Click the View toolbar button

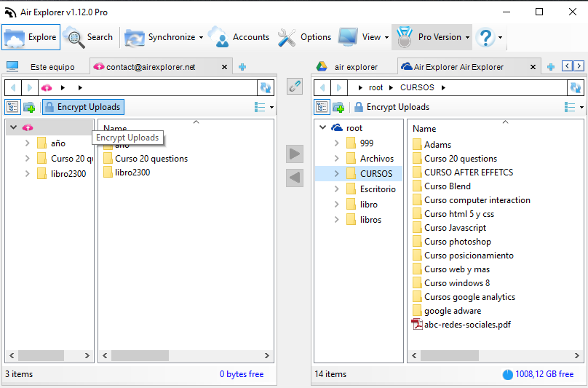pos(359,37)
